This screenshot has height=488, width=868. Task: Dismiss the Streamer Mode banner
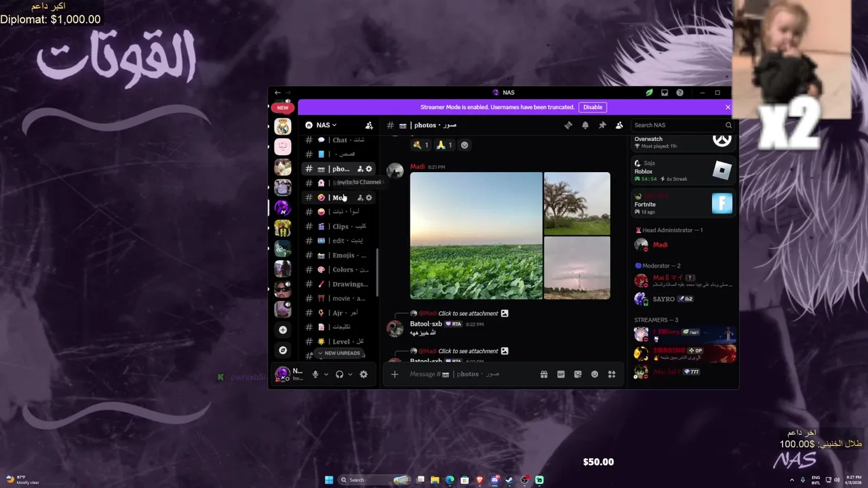(x=728, y=107)
